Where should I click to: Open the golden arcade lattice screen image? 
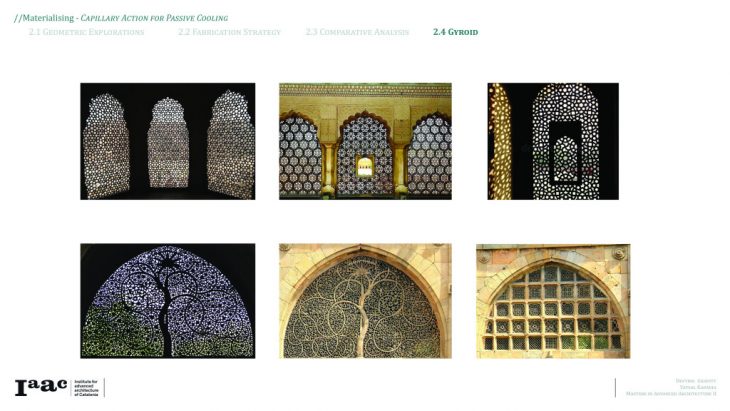pyautogui.click(x=365, y=141)
